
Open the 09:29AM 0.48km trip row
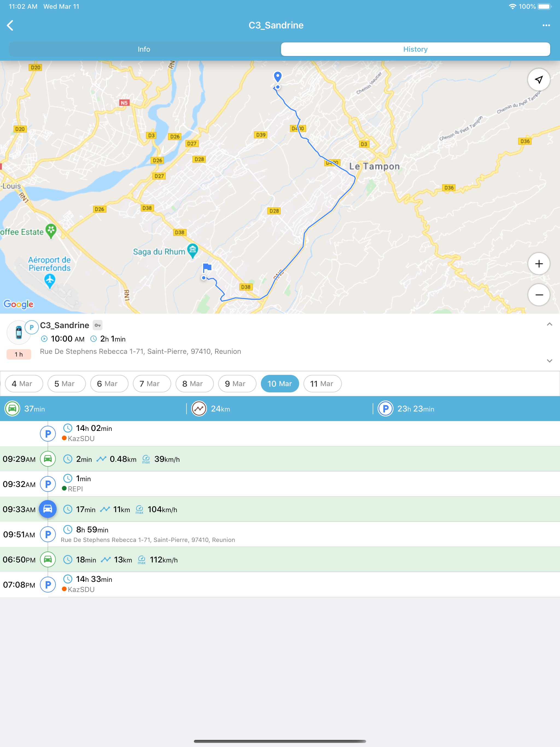tap(280, 459)
